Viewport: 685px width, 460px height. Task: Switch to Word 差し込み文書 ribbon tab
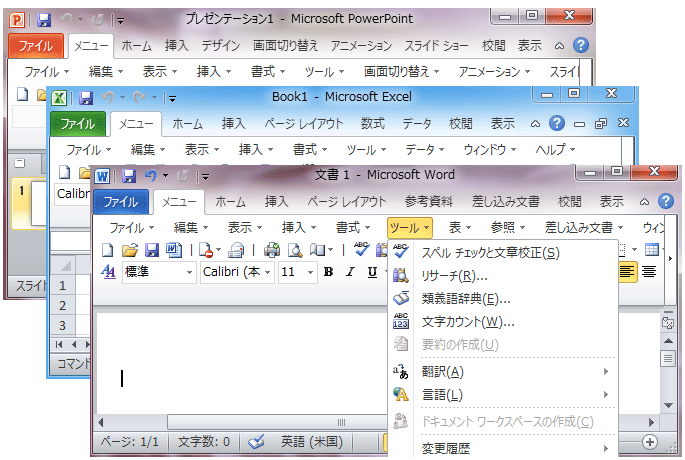[505, 202]
